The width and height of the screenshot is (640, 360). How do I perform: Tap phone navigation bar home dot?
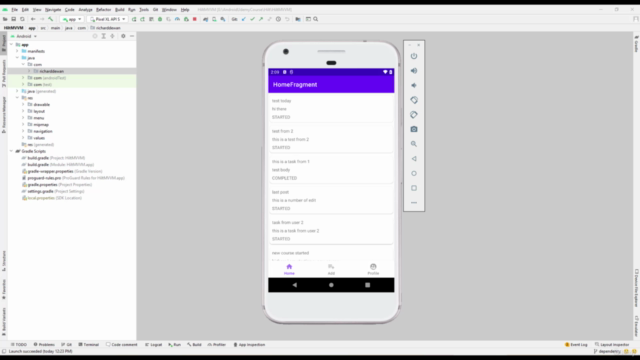331,285
